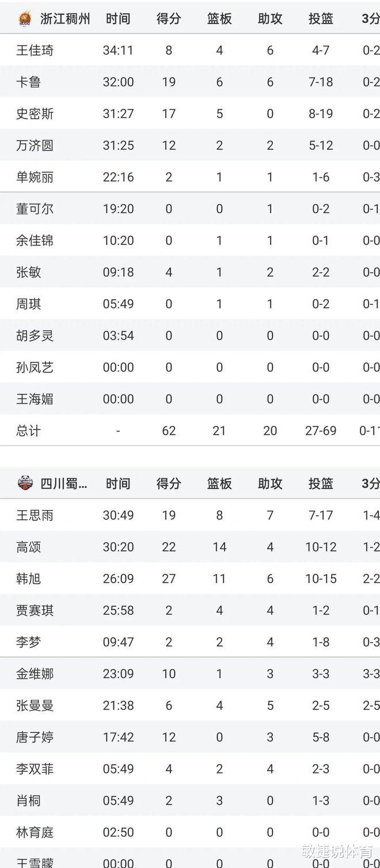
Task: Tap the 浙江稠州 team name header
Action: (x=65, y=18)
